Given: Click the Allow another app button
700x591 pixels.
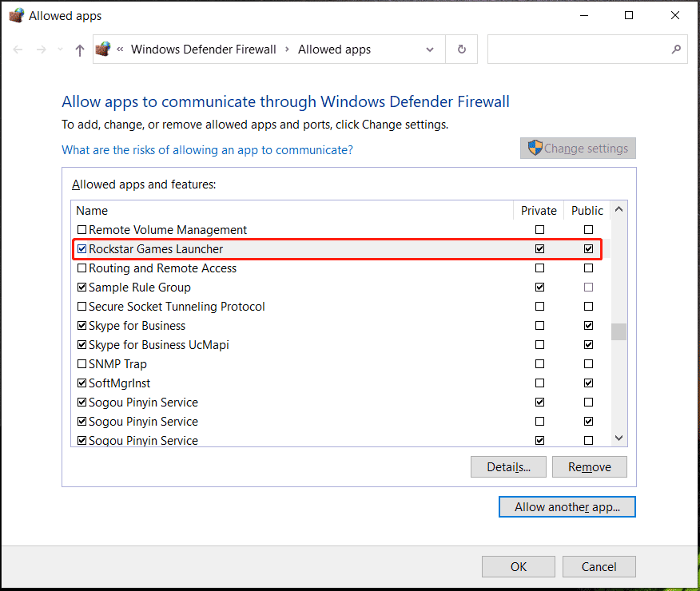Looking at the screenshot, I should pyautogui.click(x=567, y=506).
